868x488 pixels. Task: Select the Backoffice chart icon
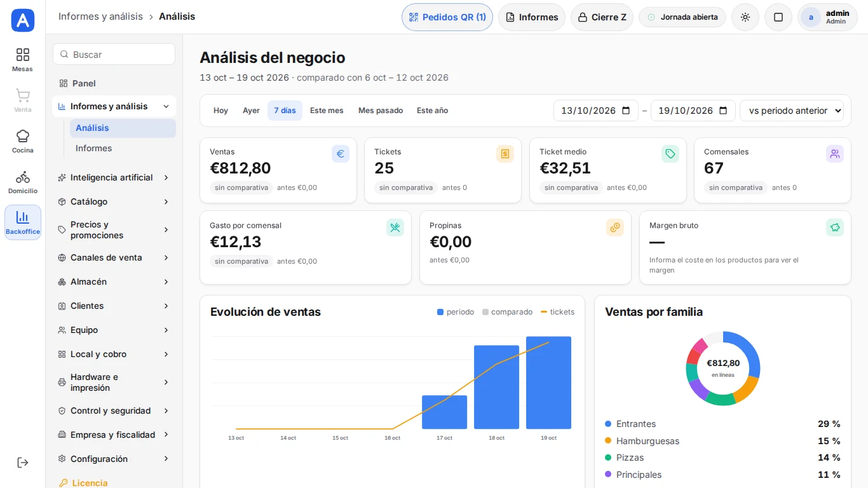point(23,217)
